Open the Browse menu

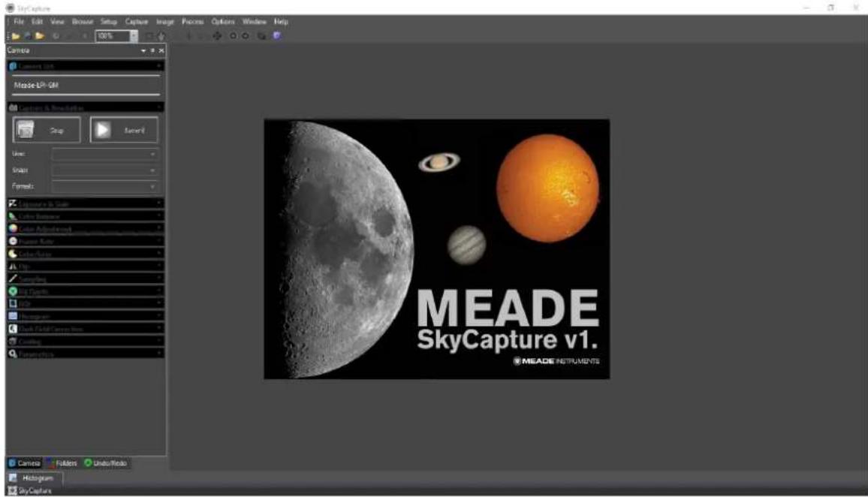tap(83, 22)
